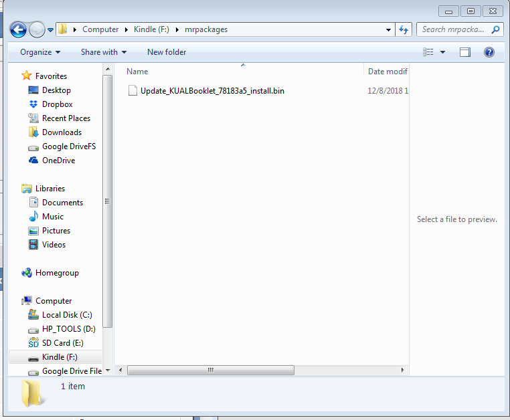Select Computer in the navigation pane
This screenshot has width=510, height=420.
[54, 301]
